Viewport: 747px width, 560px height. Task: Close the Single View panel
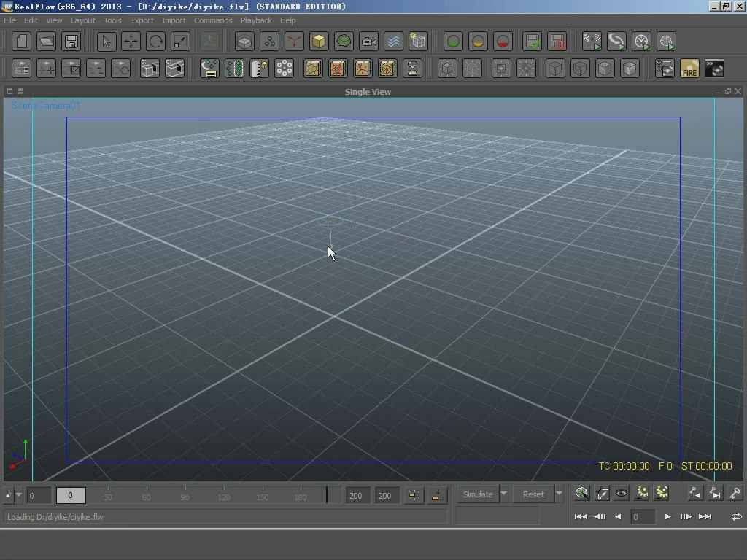point(738,91)
